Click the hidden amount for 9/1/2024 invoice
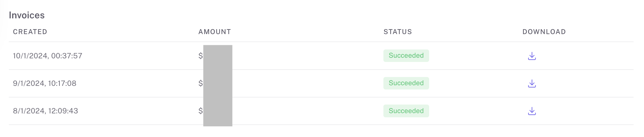644x137 pixels. click(x=218, y=83)
